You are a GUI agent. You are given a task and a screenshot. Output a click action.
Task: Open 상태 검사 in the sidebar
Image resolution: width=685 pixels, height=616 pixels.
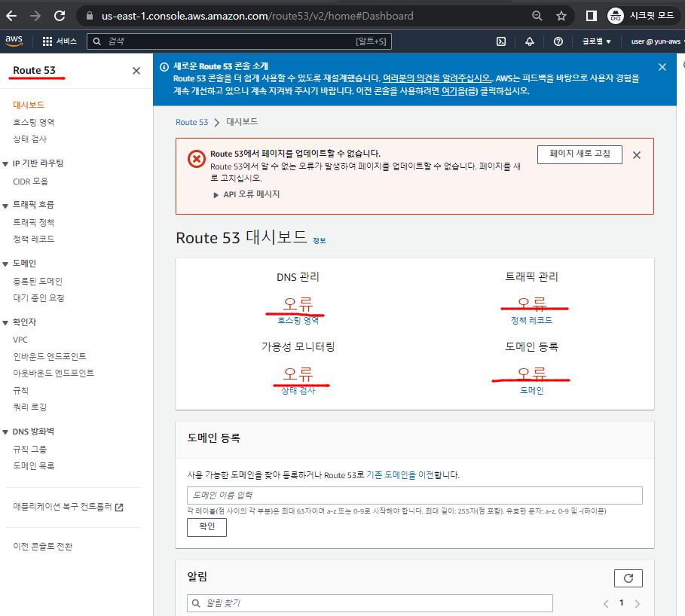[x=29, y=139]
